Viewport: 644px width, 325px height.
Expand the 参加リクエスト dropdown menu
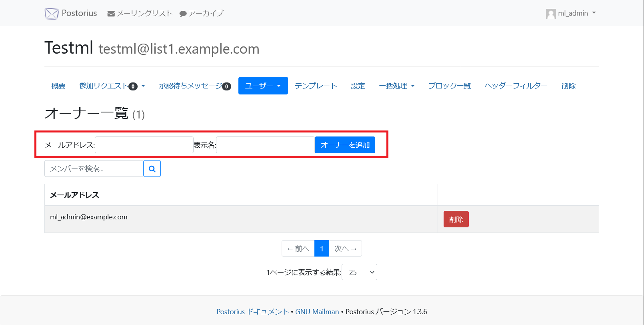coord(112,86)
